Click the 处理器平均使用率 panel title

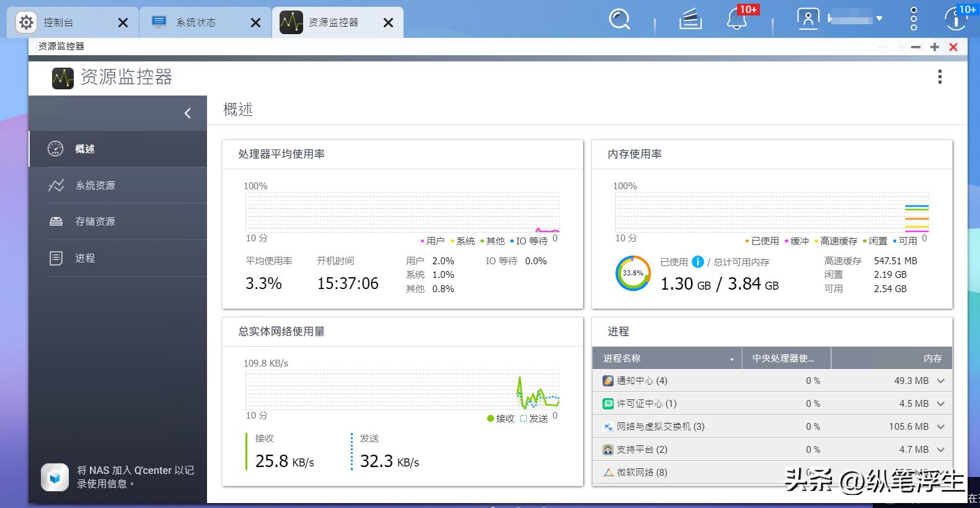[x=281, y=154]
